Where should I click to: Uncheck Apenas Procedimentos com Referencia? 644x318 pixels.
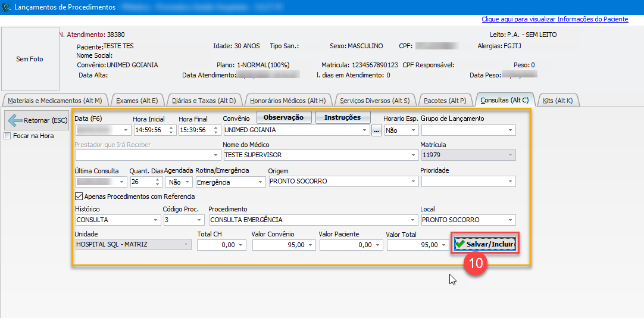79,197
